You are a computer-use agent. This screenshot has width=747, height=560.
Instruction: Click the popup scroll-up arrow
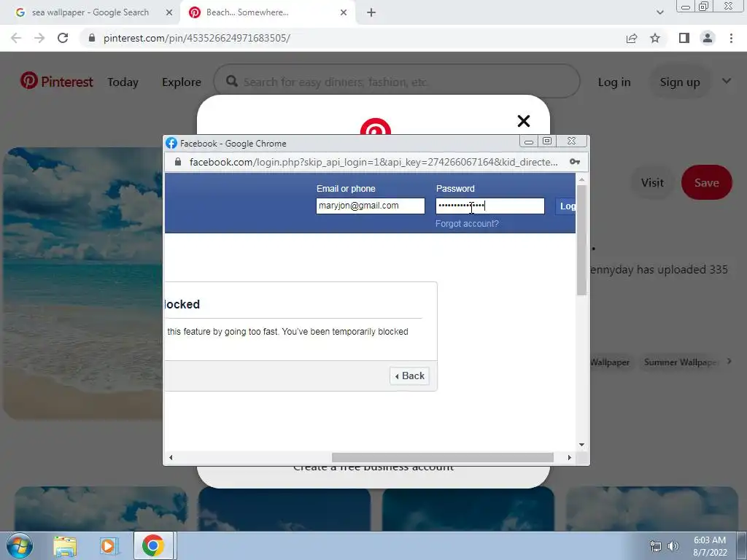pyautogui.click(x=581, y=179)
